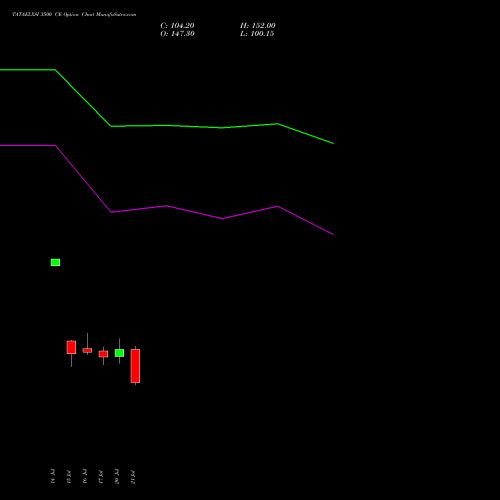Select the red candle for 15 Jul
This screenshot has width=500, height=500.
(x=71, y=347)
